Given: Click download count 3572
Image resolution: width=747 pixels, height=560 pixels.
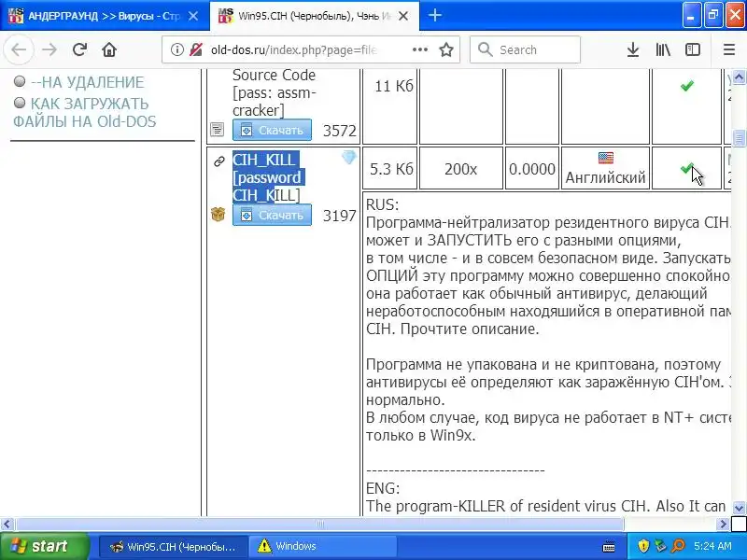Looking at the screenshot, I should [340, 131].
